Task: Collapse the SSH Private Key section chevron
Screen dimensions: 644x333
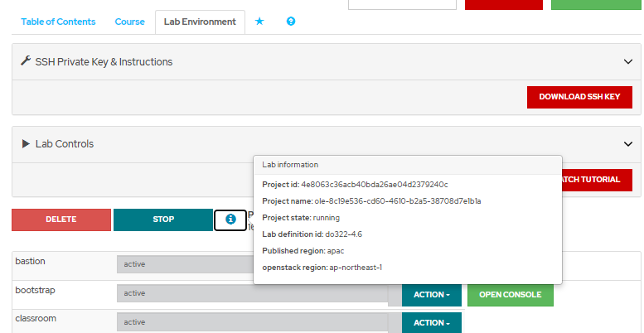Action: coord(627,61)
